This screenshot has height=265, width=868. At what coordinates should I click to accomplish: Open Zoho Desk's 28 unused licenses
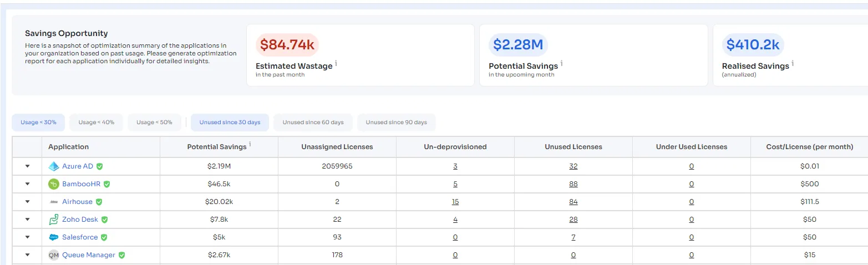pos(573,220)
